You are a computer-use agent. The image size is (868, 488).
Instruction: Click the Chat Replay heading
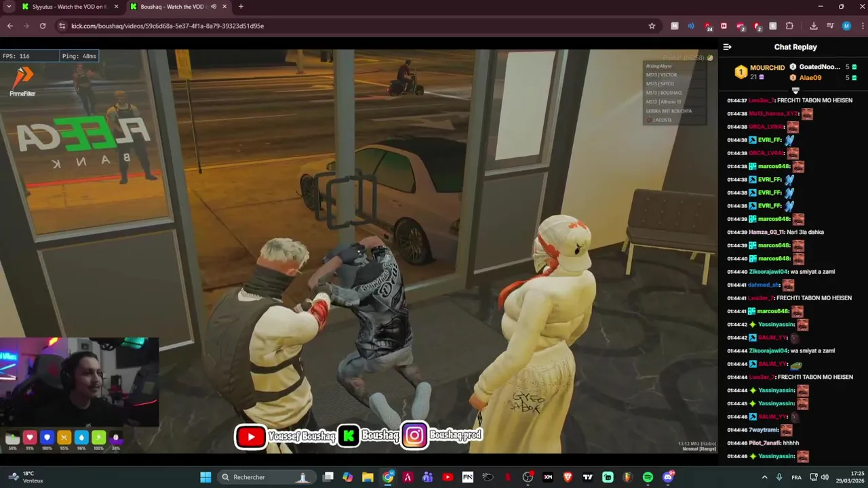(795, 47)
